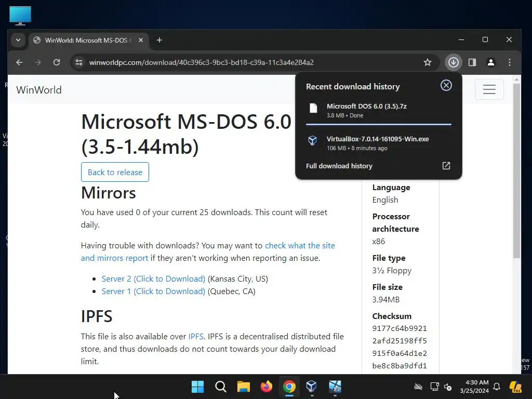Click the VirtualBox installer file icon
Viewport: 532px width, 399px height.
tap(312, 140)
